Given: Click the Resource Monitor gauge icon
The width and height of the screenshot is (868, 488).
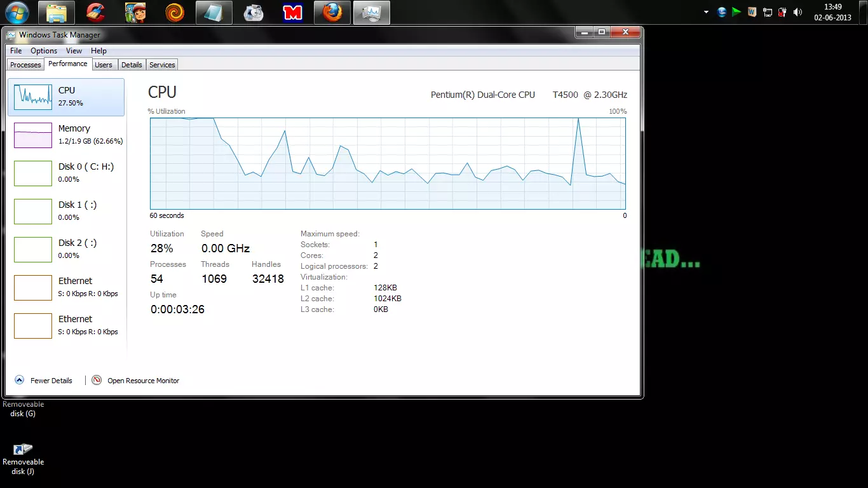Looking at the screenshot, I should click(x=97, y=380).
